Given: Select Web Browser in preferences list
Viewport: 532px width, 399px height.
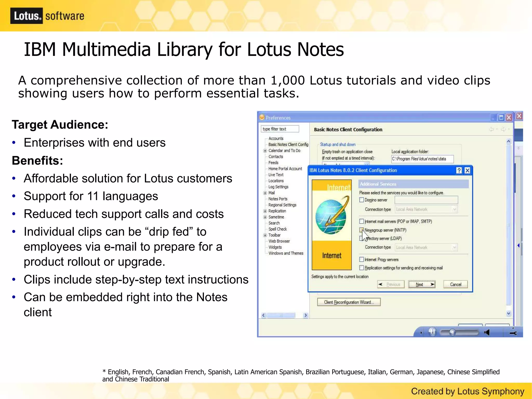Looking at the screenshot, I should (x=279, y=241).
